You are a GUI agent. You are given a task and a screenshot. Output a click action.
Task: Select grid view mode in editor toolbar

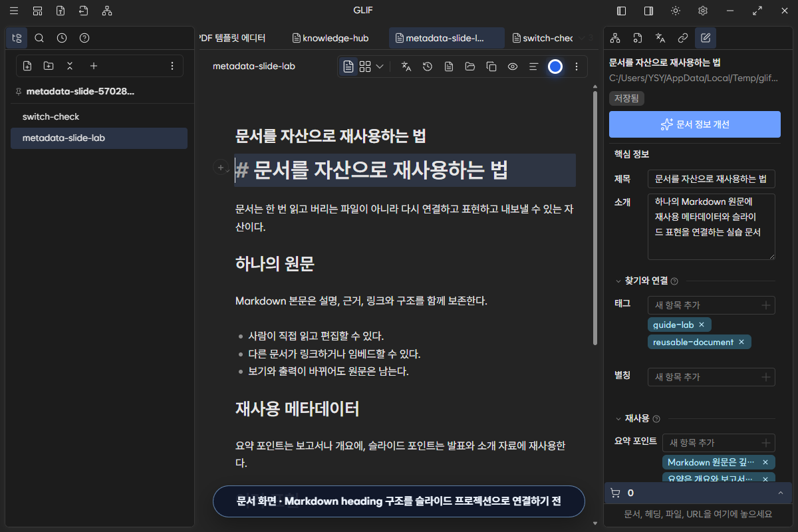click(365, 66)
